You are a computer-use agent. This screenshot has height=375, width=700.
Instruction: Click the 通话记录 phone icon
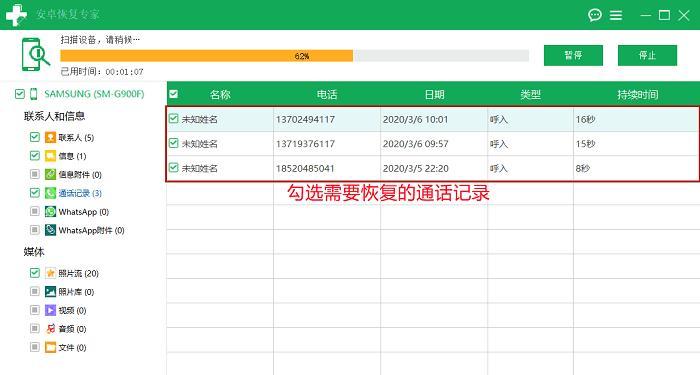[50, 193]
